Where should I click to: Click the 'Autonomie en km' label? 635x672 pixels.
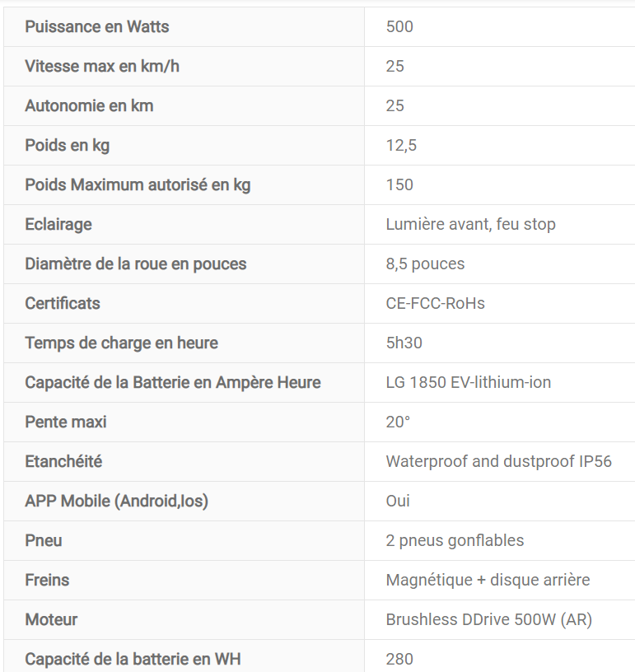click(x=89, y=106)
